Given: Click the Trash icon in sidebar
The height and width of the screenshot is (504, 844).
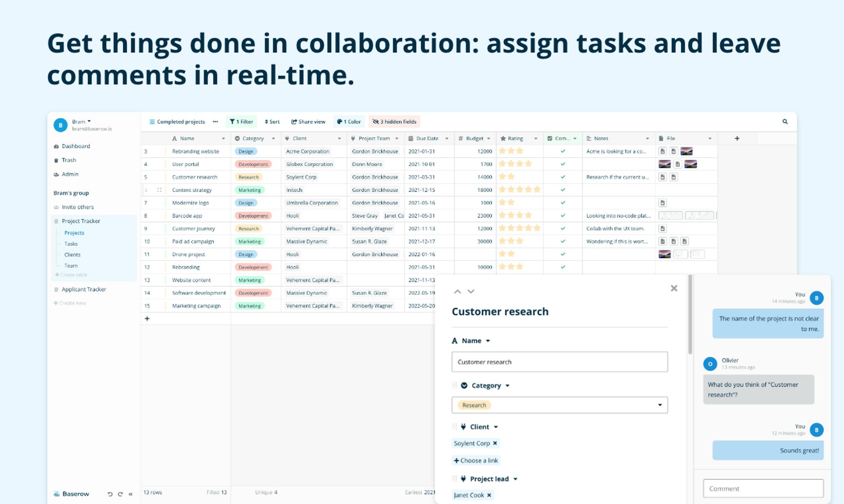Looking at the screenshot, I should point(56,160).
